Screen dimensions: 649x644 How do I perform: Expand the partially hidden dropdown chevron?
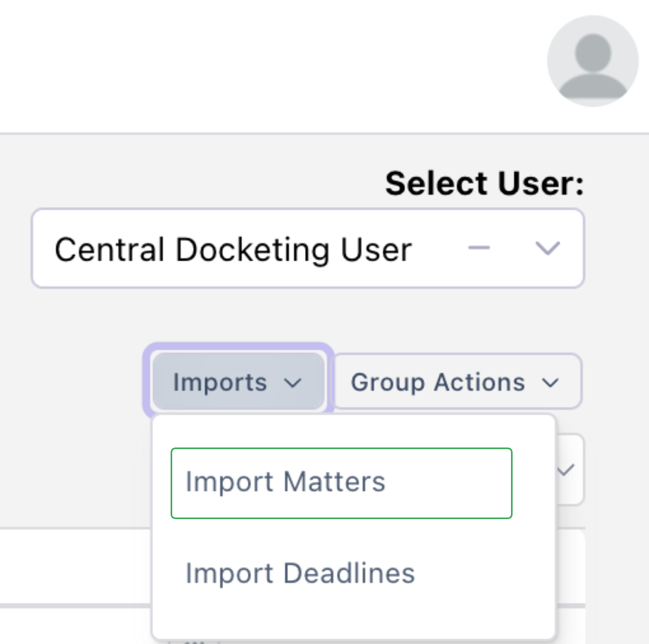(x=566, y=470)
